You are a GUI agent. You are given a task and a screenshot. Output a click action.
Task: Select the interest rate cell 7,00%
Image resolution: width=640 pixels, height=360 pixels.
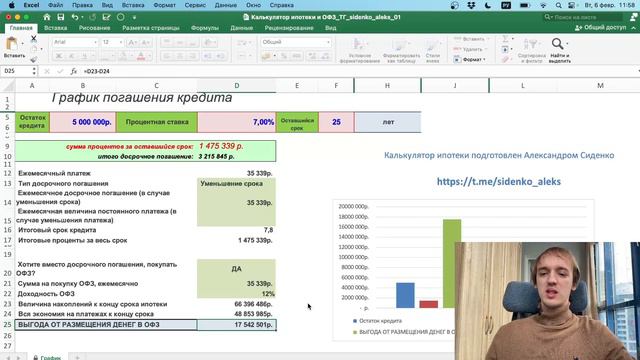237,122
